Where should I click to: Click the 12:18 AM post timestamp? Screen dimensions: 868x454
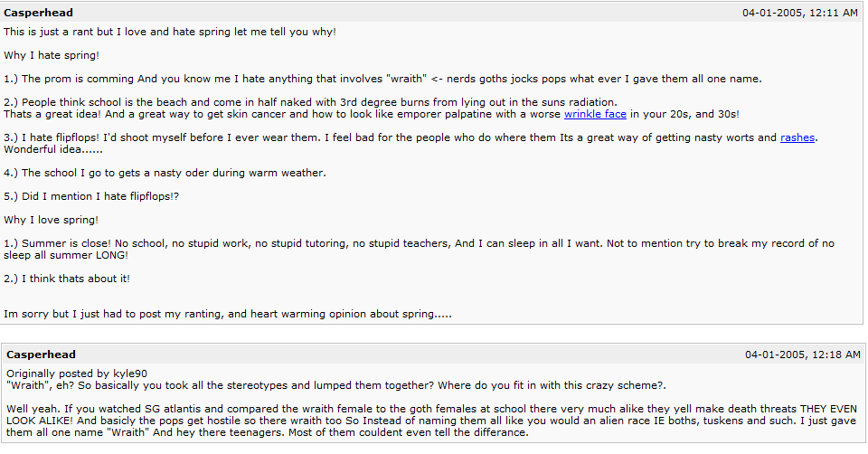coord(801,355)
